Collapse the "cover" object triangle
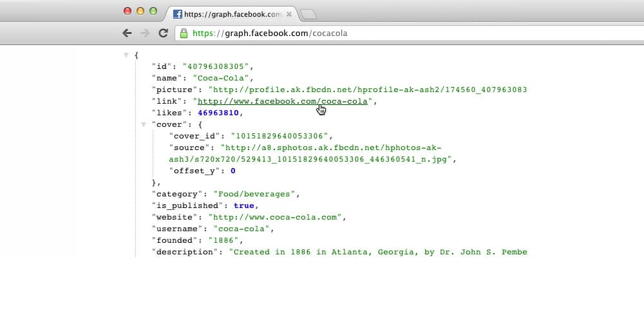Viewport: 644px width, 322px height. tap(144, 124)
